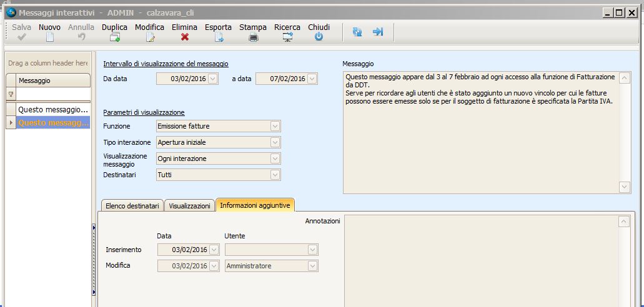Image resolution: width=644 pixels, height=307 pixels.
Task: Expand the Tipo interazione dropdown
Action: (274, 142)
